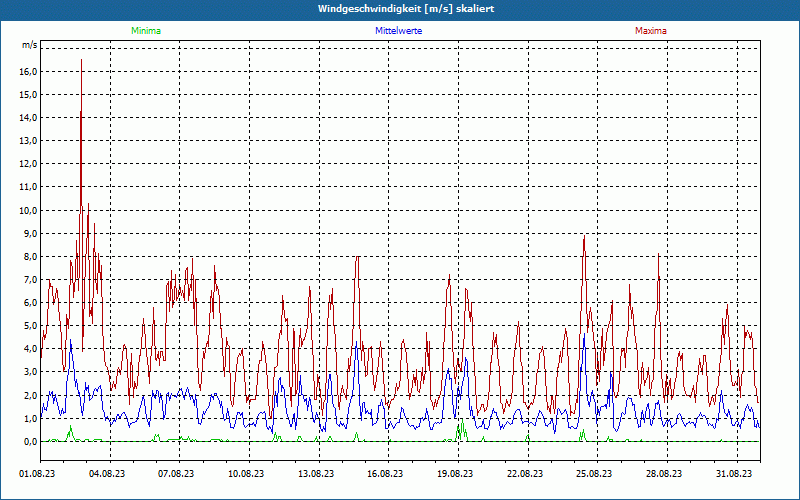This screenshot has height=500, width=800.
Task: Click the 04.08.23 date label
Action: point(107,474)
